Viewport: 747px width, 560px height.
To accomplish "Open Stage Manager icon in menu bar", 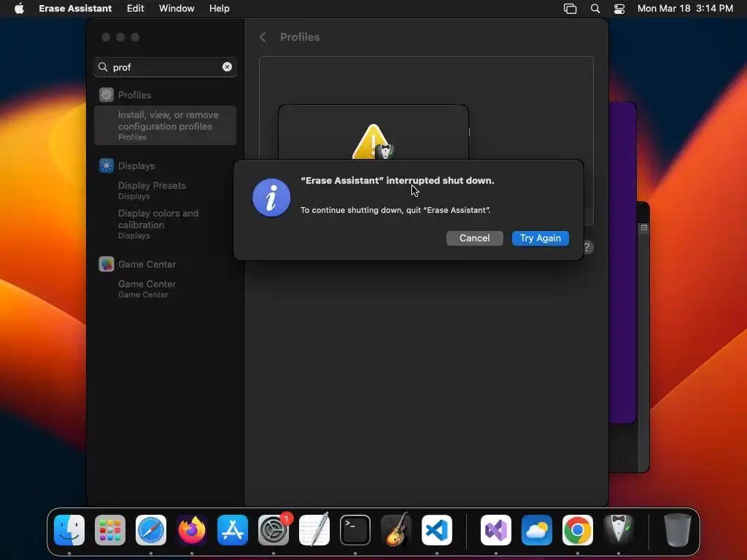I will click(x=570, y=9).
